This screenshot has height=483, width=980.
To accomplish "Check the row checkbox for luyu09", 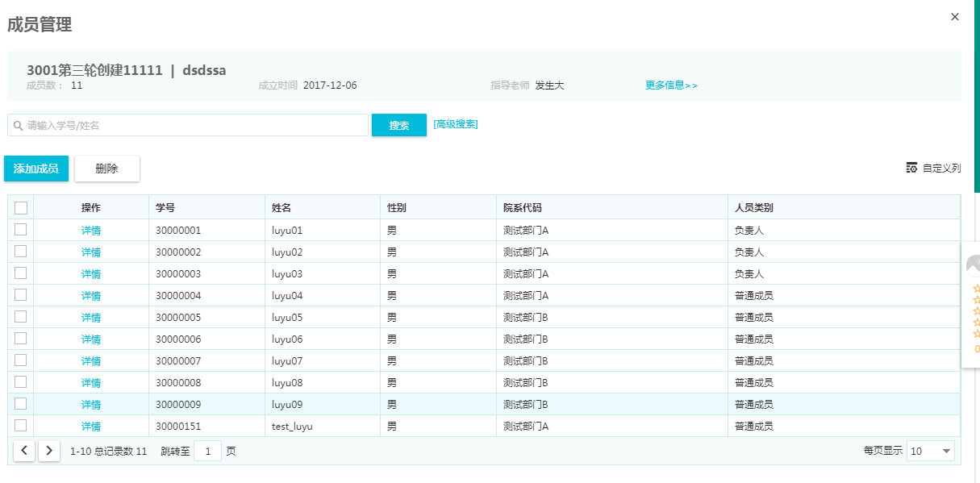I will [x=21, y=404].
